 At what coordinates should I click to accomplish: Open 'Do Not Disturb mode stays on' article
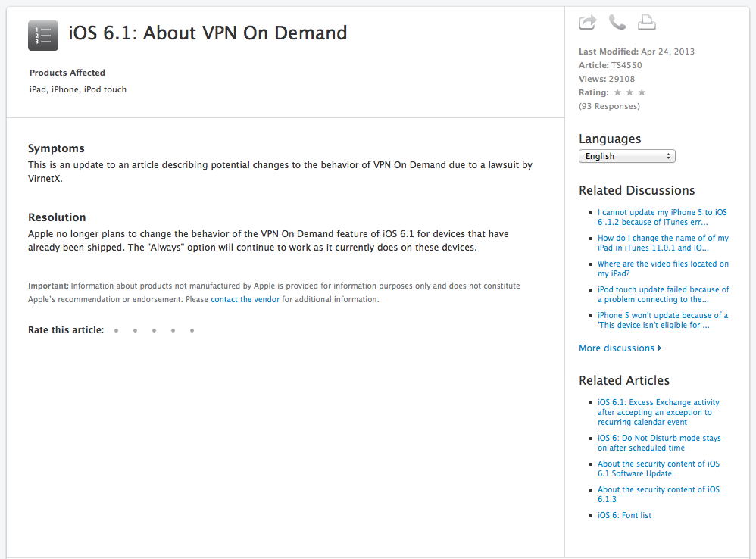(x=658, y=443)
